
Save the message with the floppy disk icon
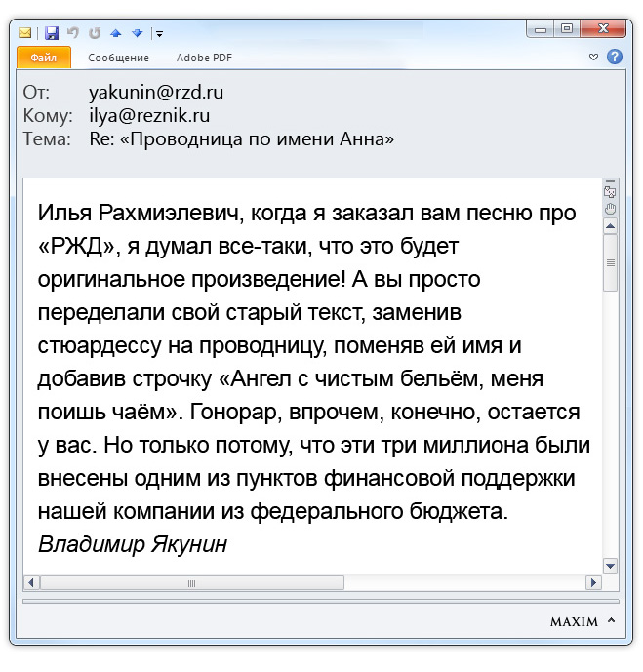[52, 33]
